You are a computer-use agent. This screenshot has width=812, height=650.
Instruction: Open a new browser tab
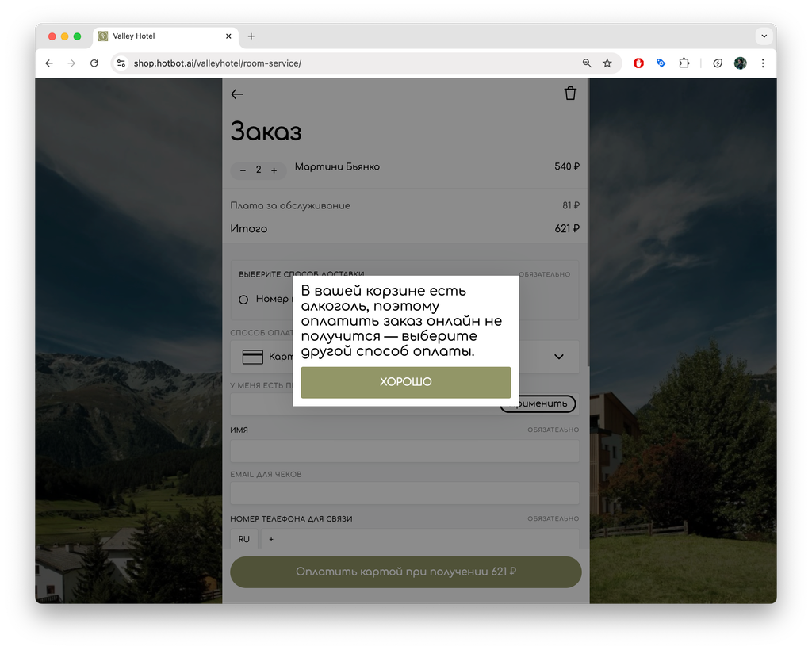[x=251, y=36]
